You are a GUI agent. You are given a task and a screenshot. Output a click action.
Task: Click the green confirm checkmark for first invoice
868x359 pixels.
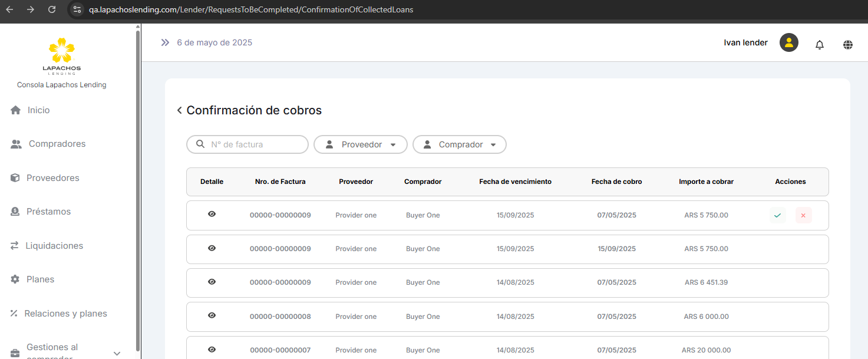click(777, 216)
